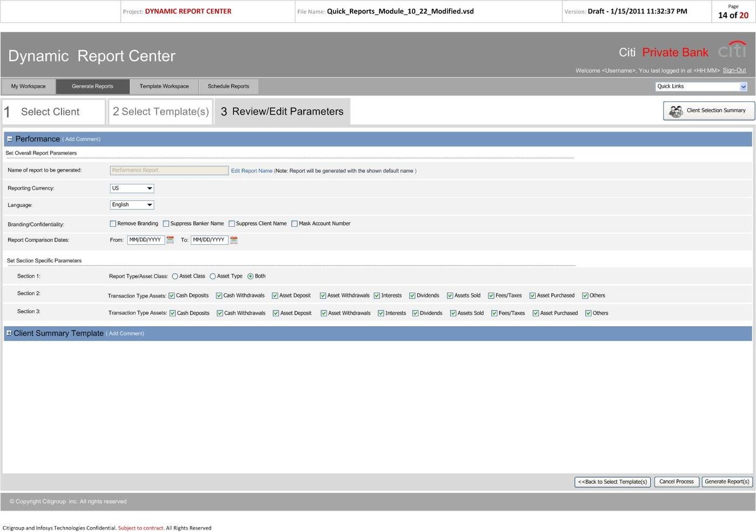Viewport: 756px width, 532px height.
Task: Click the Generate Report(s) button
Action: pos(727,481)
